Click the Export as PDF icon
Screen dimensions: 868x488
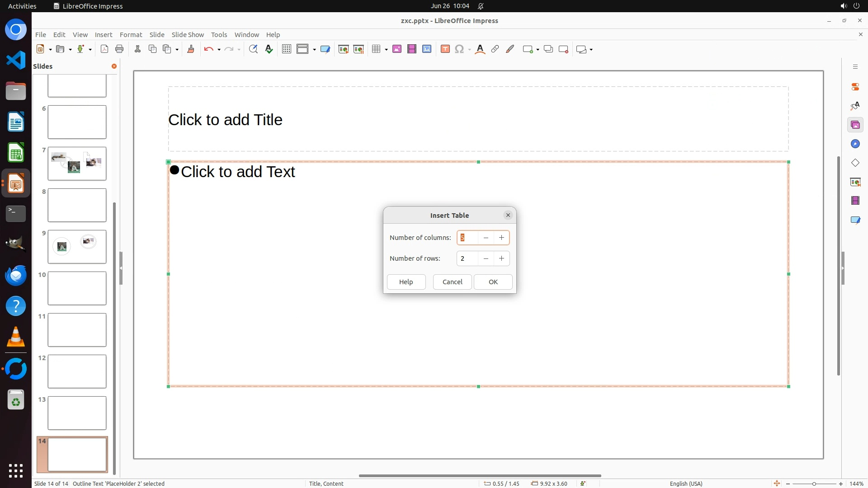104,49
